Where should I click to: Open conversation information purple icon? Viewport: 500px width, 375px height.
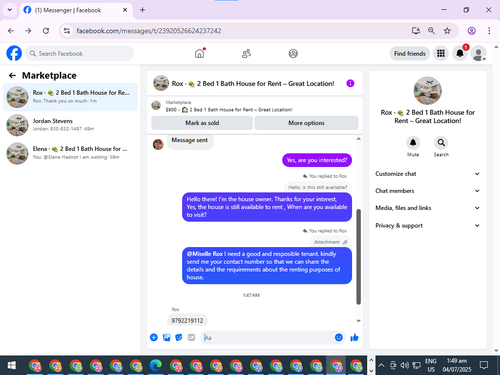[350, 83]
